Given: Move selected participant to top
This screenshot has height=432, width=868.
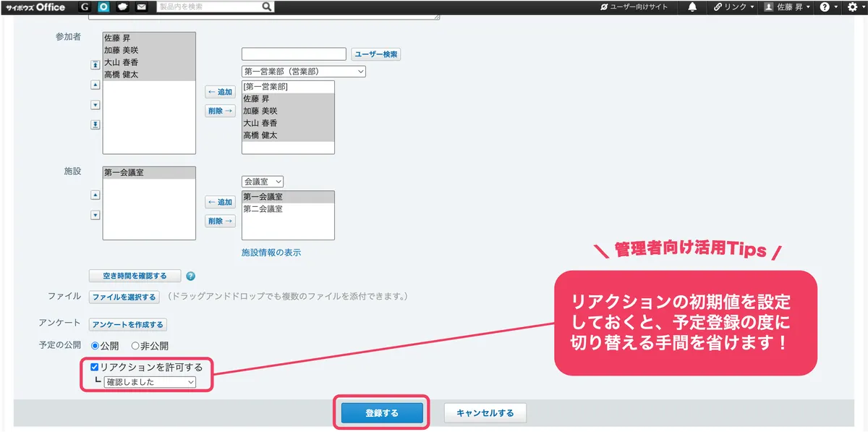Looking at the screenshot, I should click(x=95, y=64).
